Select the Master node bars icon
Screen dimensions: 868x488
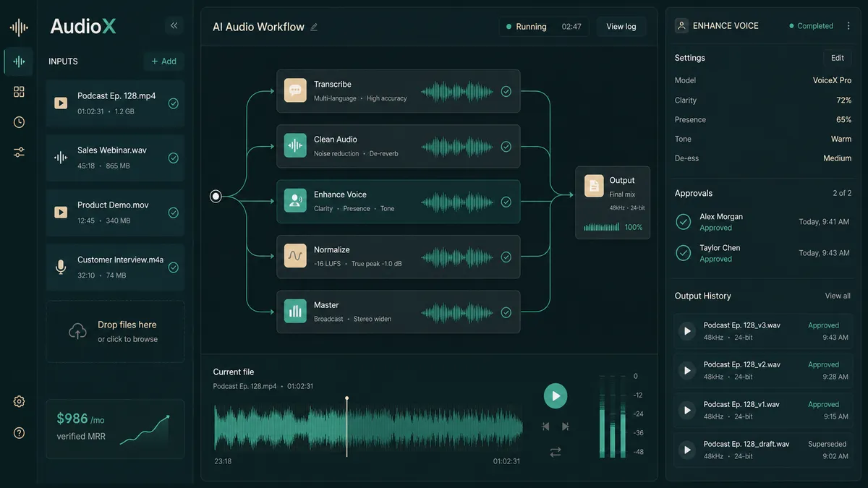pos(295,312)
